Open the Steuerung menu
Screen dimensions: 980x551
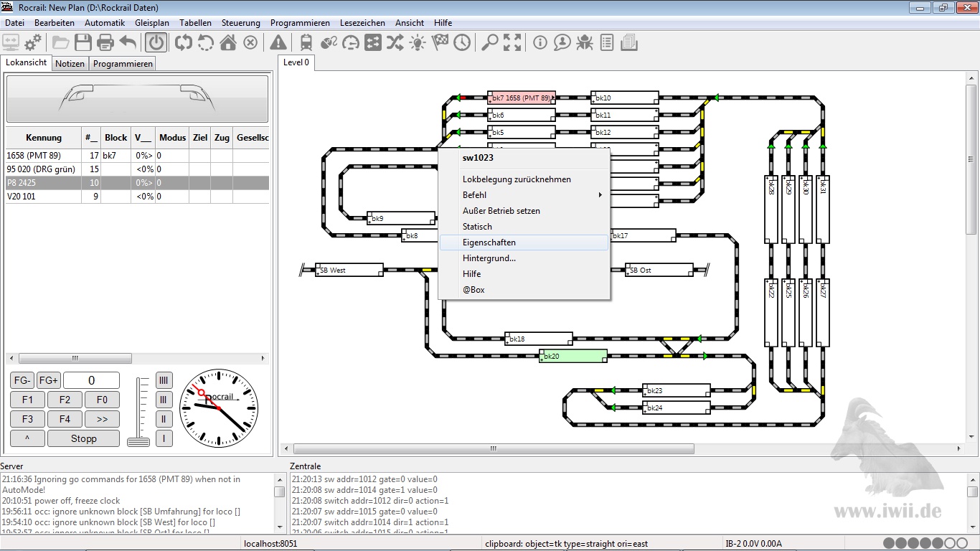(241, 23)
